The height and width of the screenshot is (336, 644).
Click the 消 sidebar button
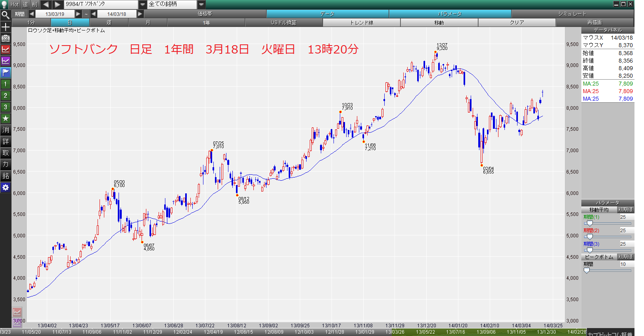[x=6, y=130]
